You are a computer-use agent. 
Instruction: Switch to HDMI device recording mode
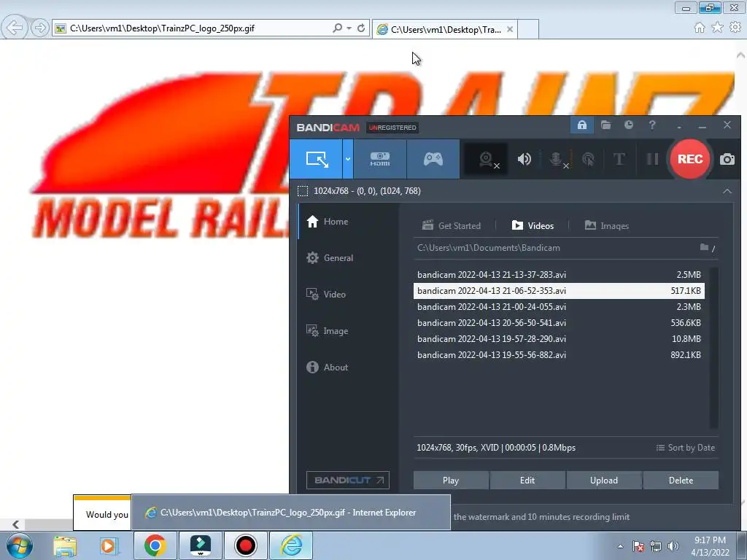(x=379, y=159)
